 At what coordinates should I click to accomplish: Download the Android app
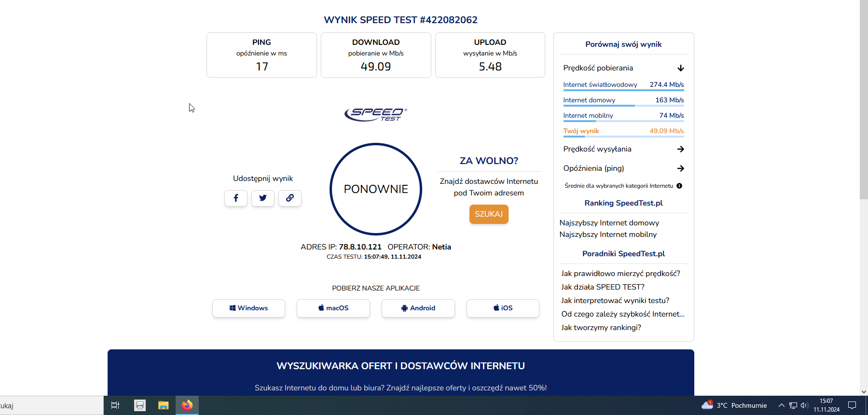pyautogui.click(x=418, y=308)
